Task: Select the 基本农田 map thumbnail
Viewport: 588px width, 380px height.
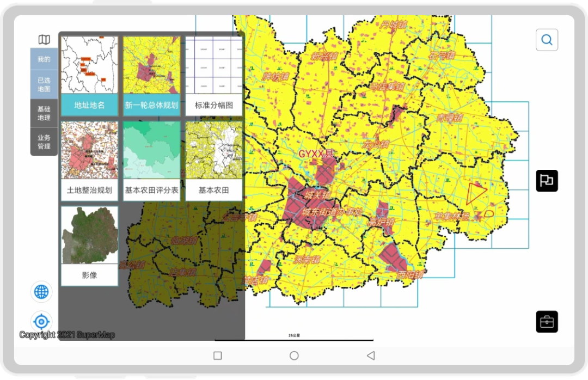Action: click(x=214, y=161)
